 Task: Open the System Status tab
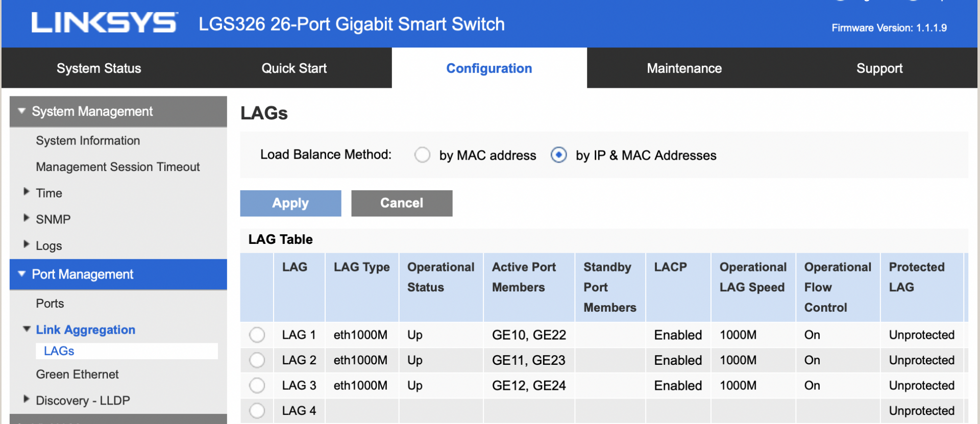[x=99, y=68]
